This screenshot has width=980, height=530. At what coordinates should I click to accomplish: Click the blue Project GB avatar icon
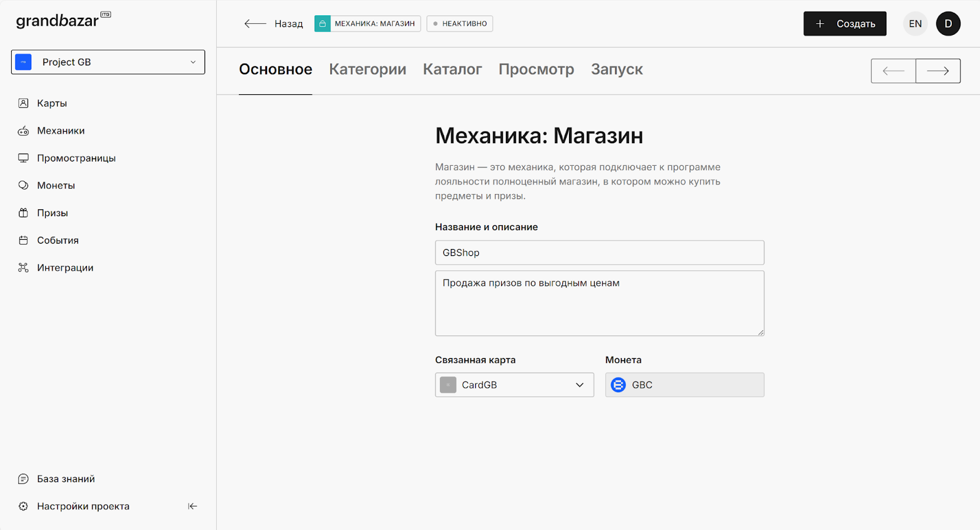pyautogui.click(x=23, y=62)
